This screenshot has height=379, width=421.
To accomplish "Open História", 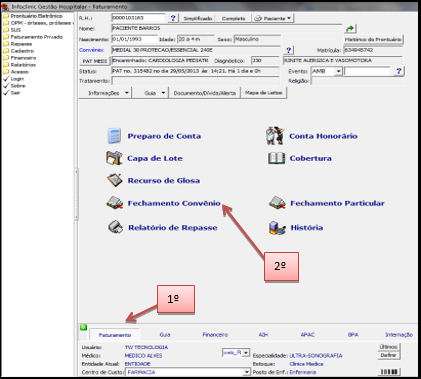I will point(307,228).
